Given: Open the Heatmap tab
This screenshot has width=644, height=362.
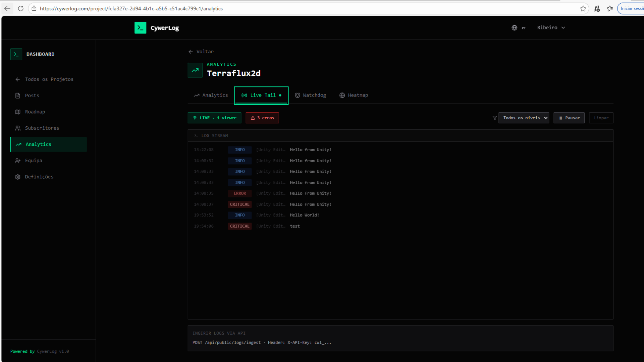Looking at the screenshot, I should [354, 95].
